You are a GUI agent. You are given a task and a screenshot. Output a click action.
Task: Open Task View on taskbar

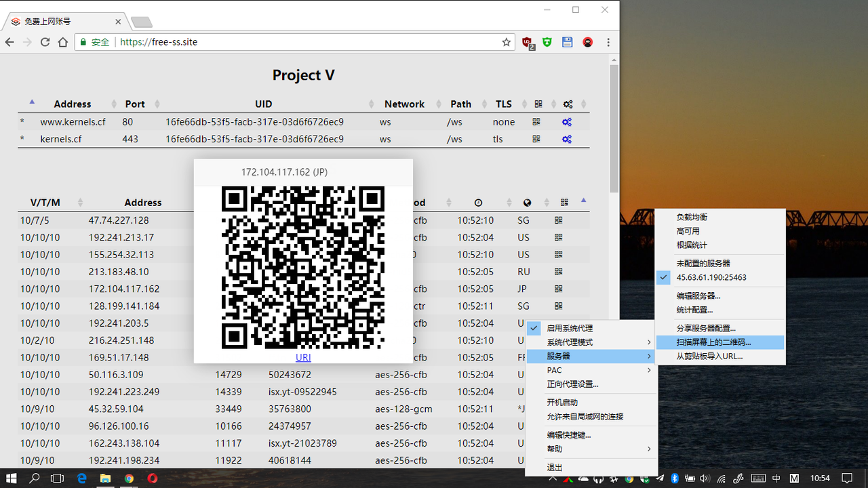(x=58, y=478)
